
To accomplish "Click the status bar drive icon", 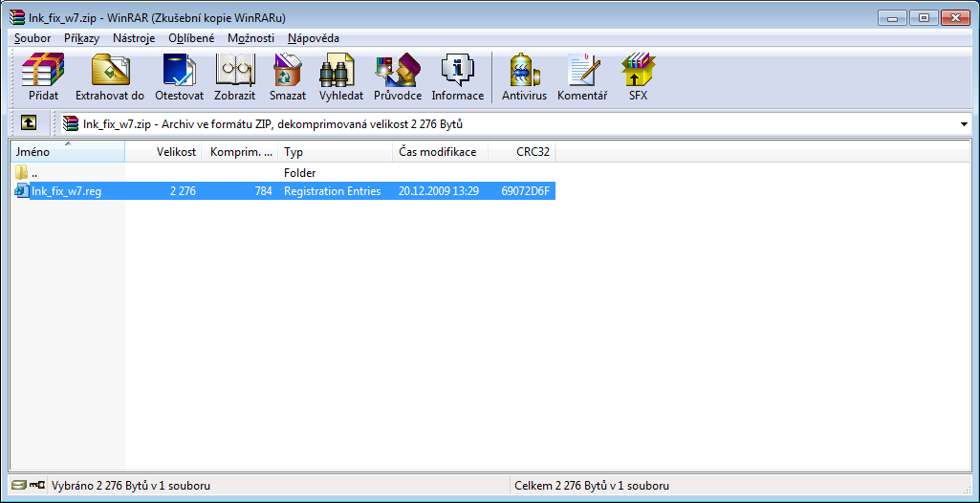I will point(20,485).
